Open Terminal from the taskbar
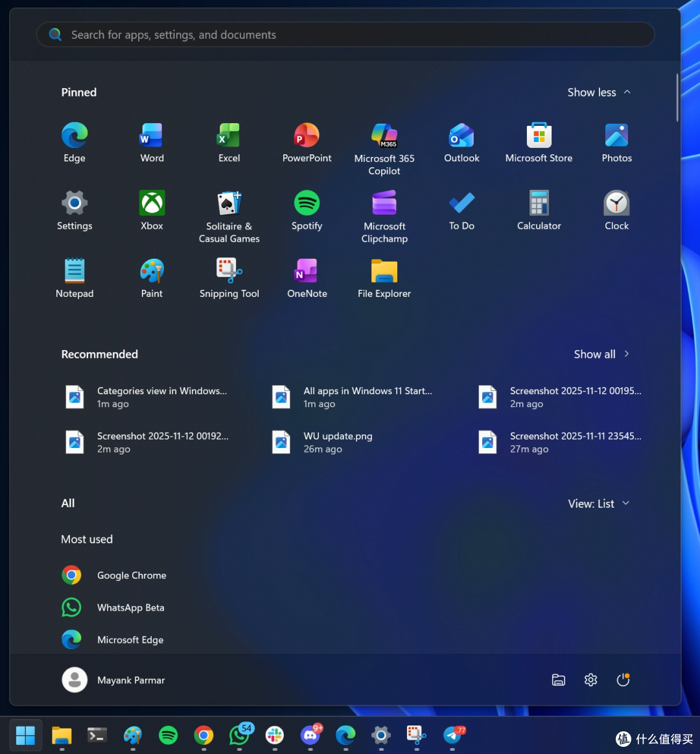This screenshot has height=754, width=700. (x=97, y=735)
